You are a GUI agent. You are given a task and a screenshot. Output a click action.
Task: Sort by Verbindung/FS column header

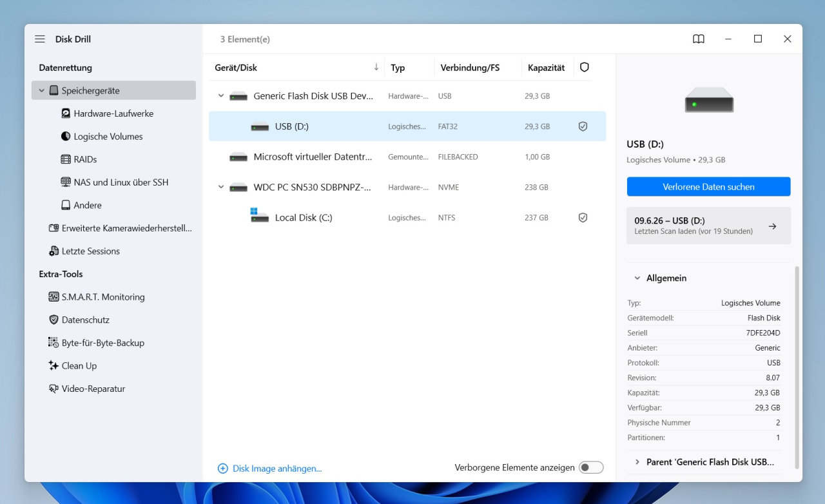pyautogui.click(x=470, y=68)
